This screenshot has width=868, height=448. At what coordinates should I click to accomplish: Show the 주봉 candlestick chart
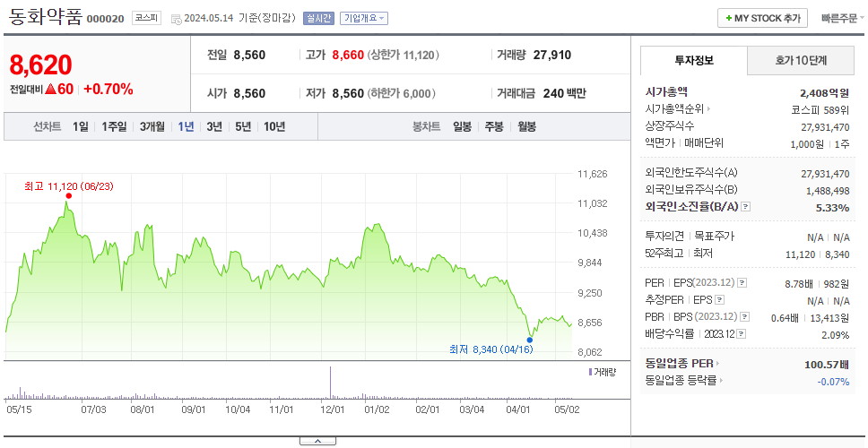pyautogui.click(x=494, y=126)
